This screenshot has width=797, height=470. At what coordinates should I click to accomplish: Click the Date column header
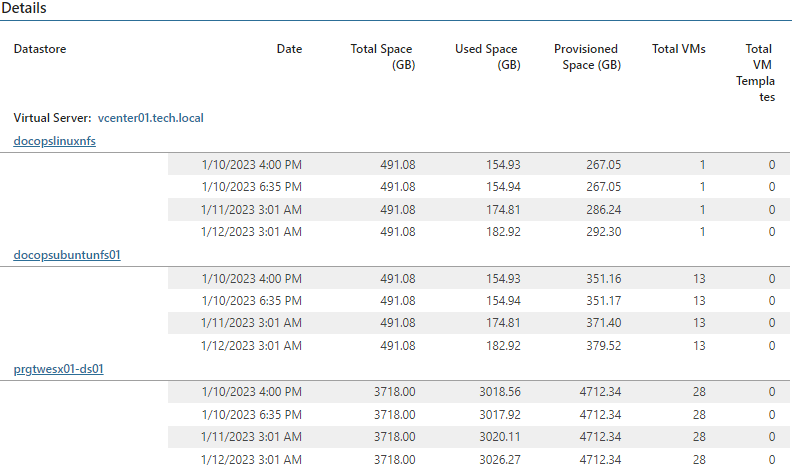289,49
